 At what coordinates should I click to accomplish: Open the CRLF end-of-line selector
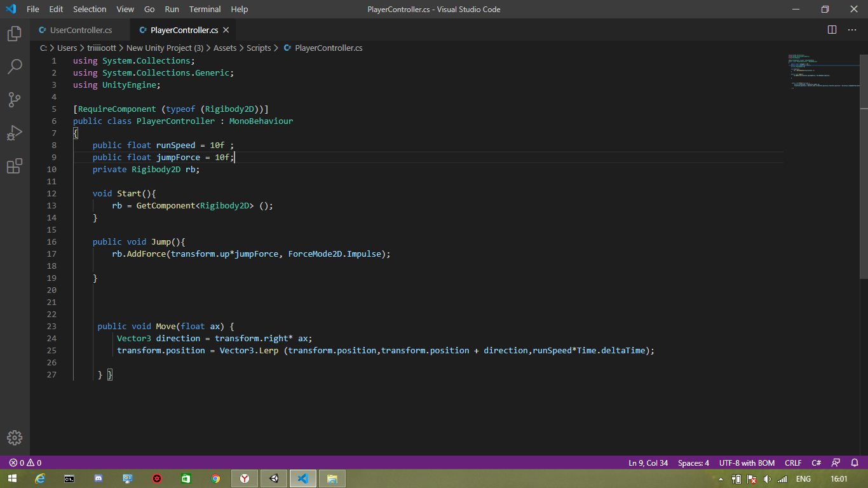click(793, 463)
